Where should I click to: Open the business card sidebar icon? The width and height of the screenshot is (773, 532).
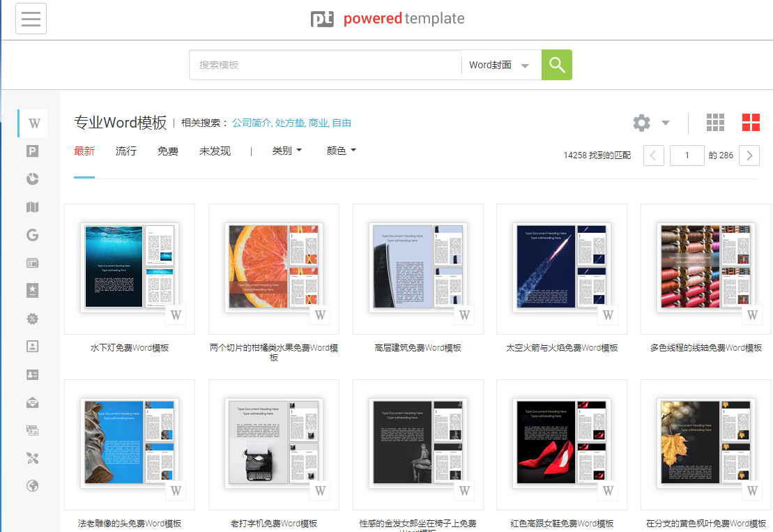click(33, 374)
